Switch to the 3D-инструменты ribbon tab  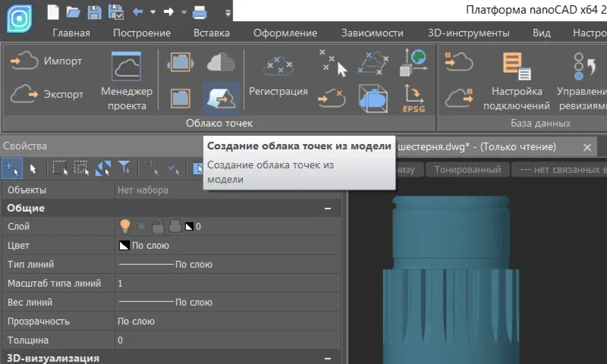click(x=468, y=33)
